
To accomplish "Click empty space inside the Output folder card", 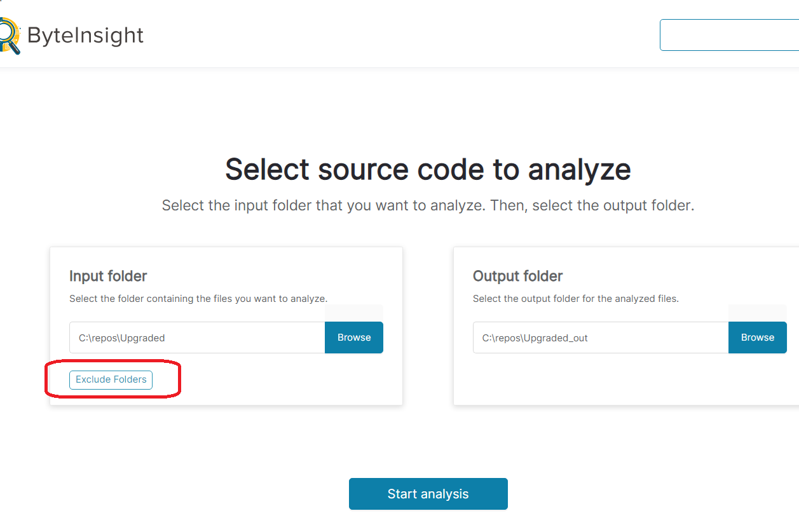I will click(623, 381).
